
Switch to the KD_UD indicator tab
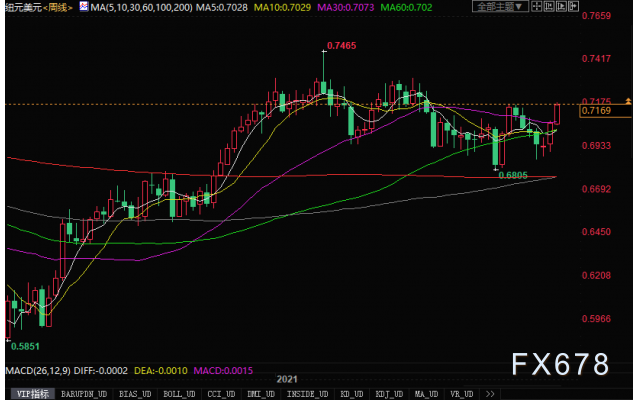tap(351, 394)
